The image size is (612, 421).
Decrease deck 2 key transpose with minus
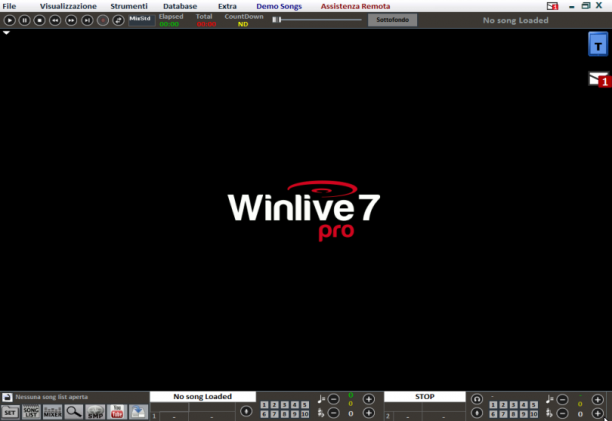[562, 413]
